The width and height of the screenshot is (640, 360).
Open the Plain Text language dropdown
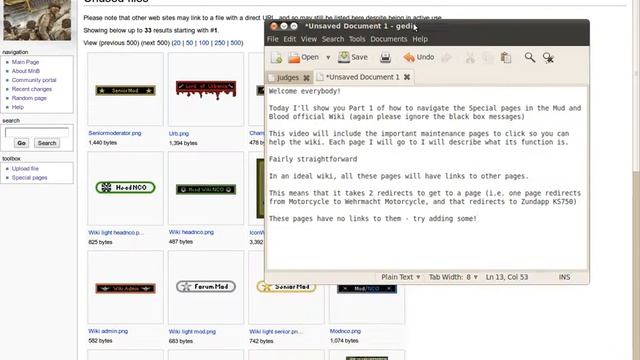pos(400,277)
